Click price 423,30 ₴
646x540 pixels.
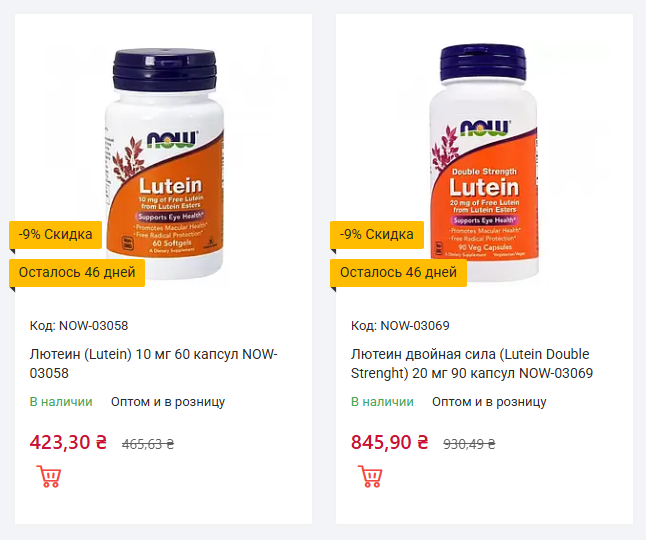point(68,442)
